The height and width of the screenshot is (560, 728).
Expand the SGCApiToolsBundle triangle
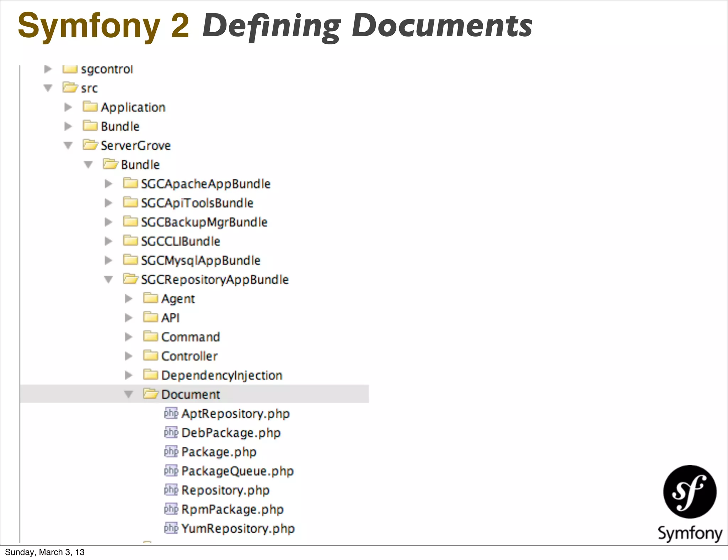tap(108, 203)
